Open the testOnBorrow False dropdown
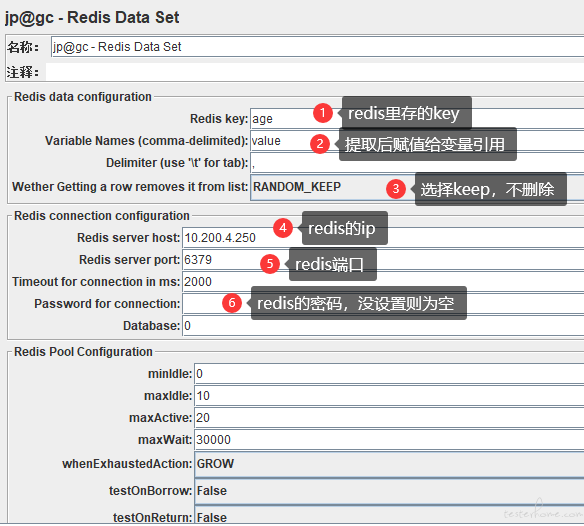Image resolution: width=584 pixels, height=526 pixels. (389, 491)
